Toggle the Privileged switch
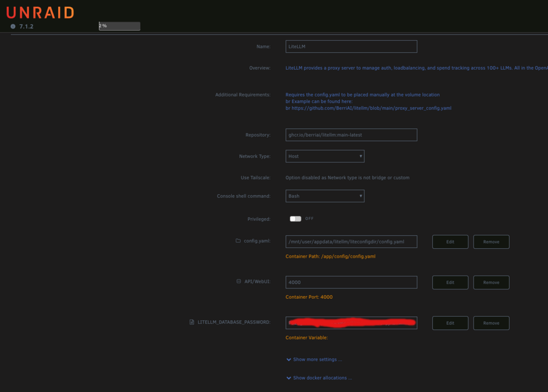 (x=295, y=219)
